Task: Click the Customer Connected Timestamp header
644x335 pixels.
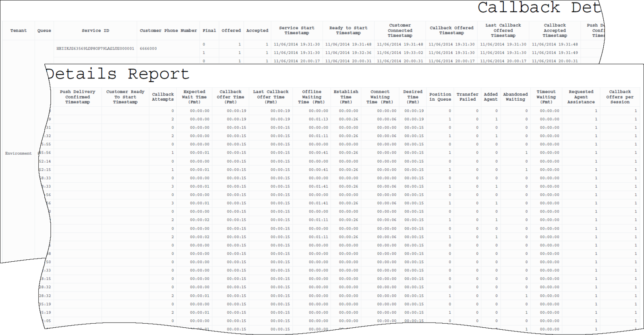Action: [x=400, y=31]
